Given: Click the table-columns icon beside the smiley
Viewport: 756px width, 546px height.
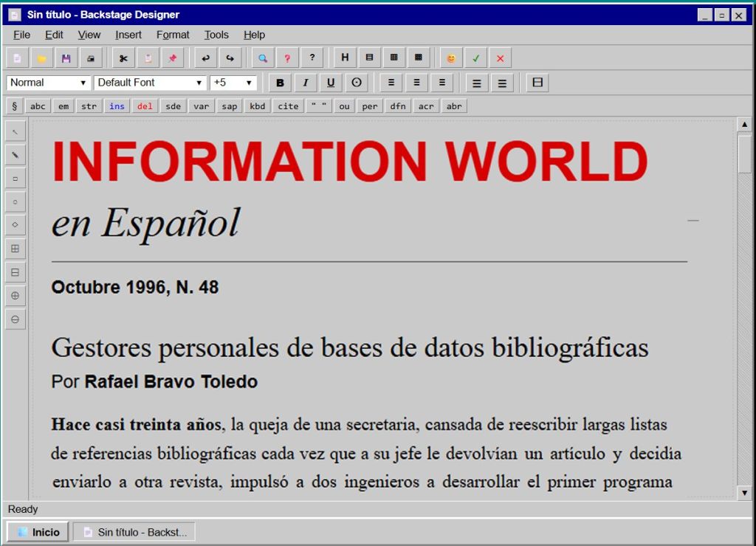Looking at the screenshot, I should pyautogui.click(x=419, y=58).
